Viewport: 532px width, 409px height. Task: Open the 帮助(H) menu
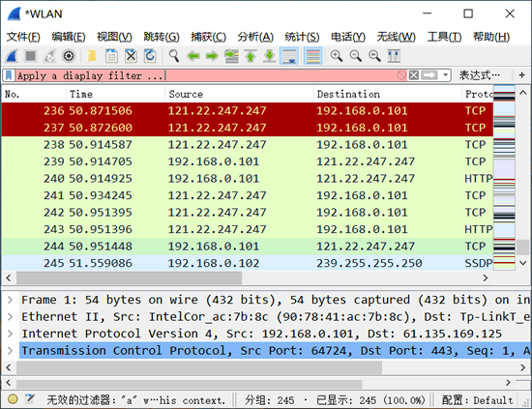coord(491,37)
